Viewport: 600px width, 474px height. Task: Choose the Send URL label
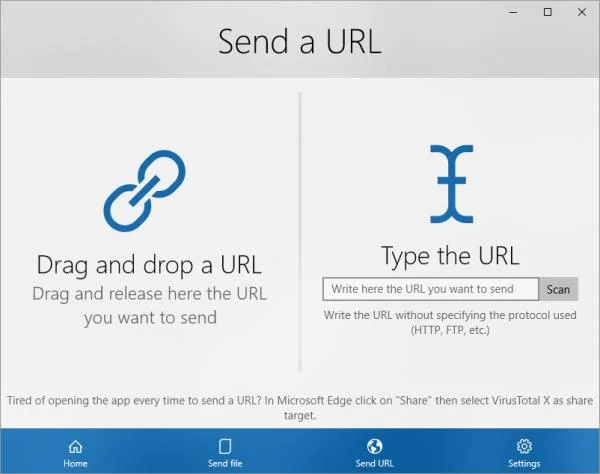[x=374, y=463]
